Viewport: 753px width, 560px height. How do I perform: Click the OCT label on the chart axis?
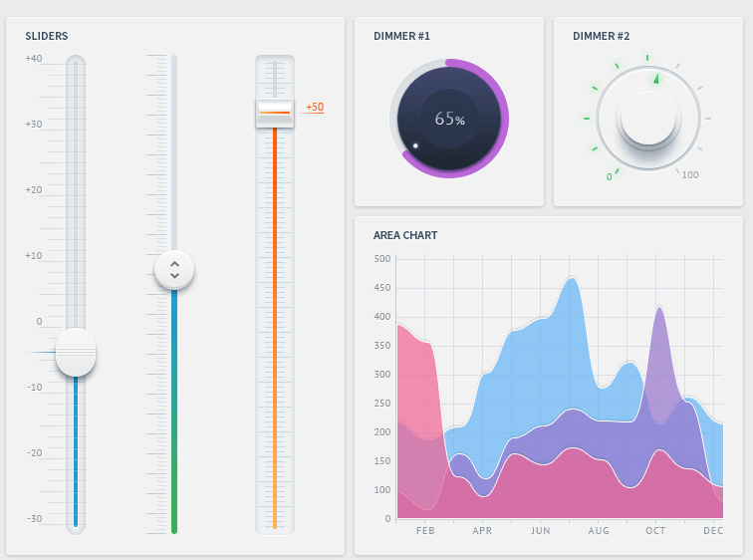[655, 531]
